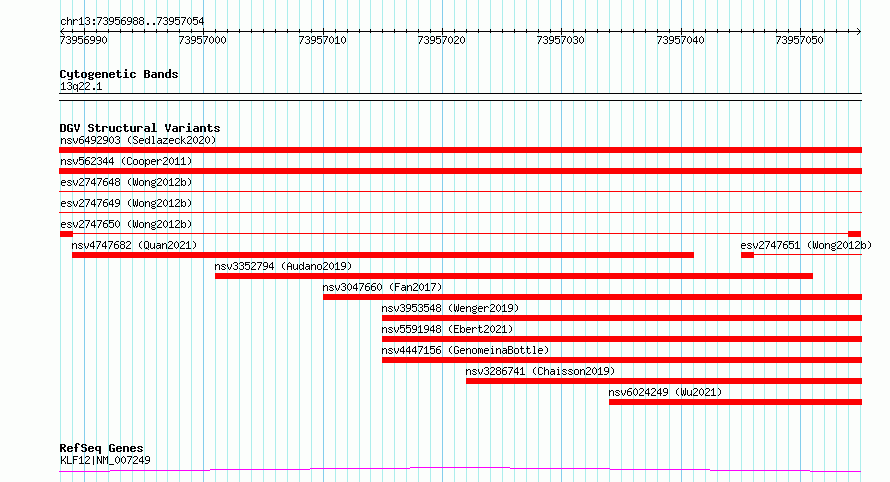Image resolution: width=890 pixels, height=482 pixels.
Task: Open esv2747648 (Wong2012b) variant details
Action: click(126, 182)
